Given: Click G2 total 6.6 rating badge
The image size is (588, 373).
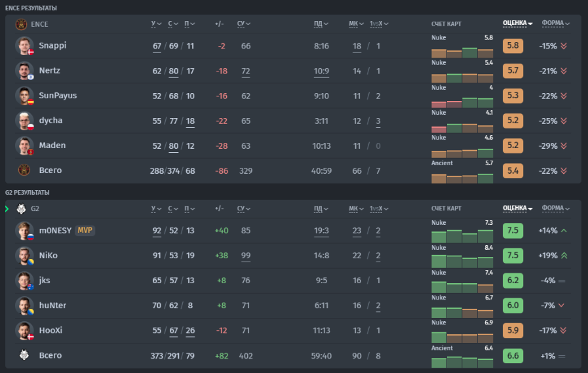Looking at the screenshot, I should (x=513, y=356).
